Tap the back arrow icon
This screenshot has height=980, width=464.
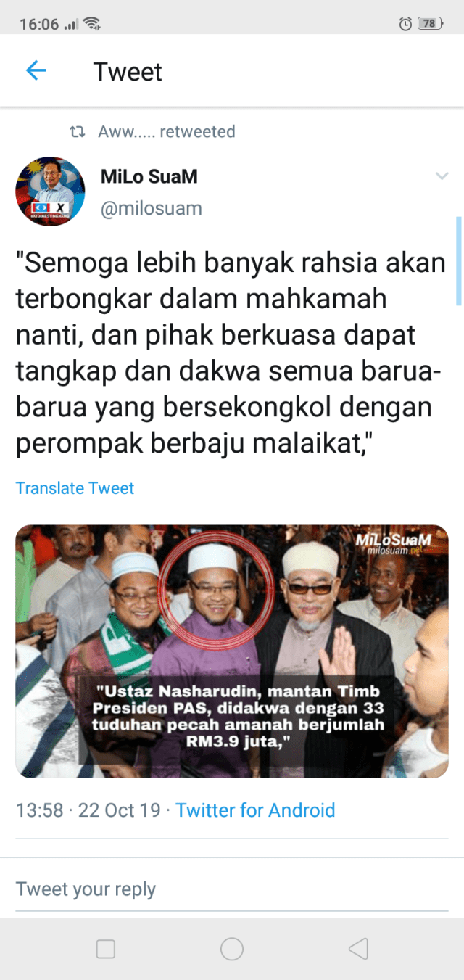36,70
